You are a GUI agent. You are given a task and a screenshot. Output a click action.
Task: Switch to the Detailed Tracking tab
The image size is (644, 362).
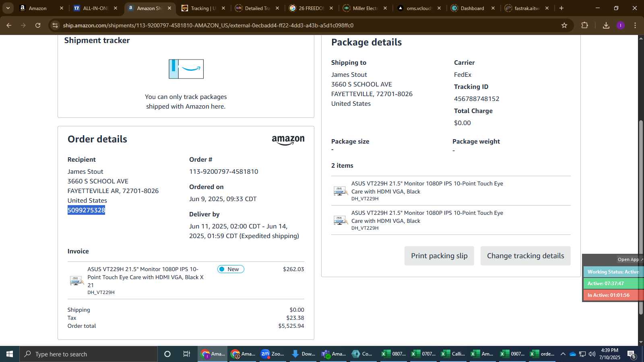point(257,8)
